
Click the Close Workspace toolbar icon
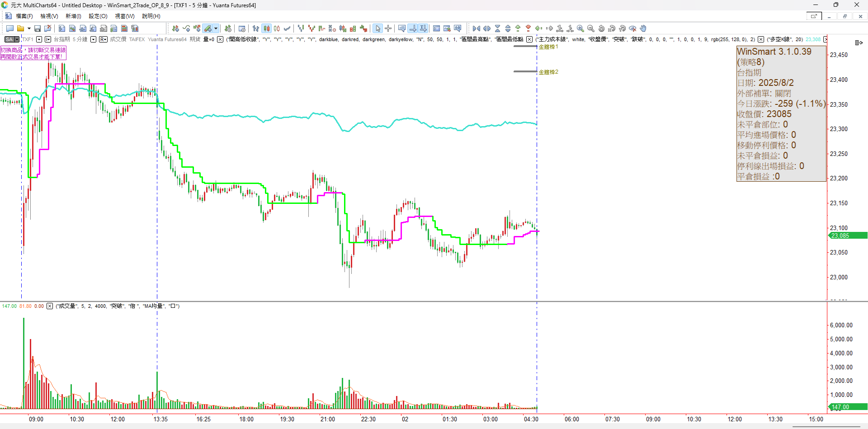tap(47, 28)
